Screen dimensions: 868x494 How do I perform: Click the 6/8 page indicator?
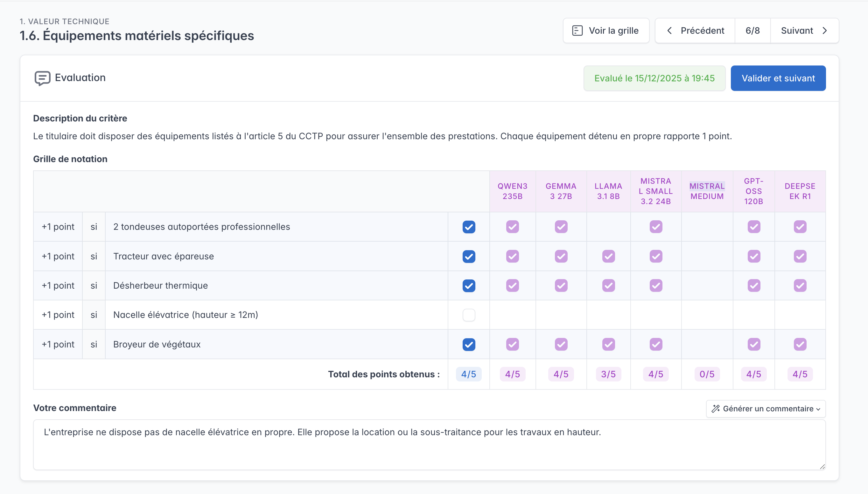(x=752, y=31)
